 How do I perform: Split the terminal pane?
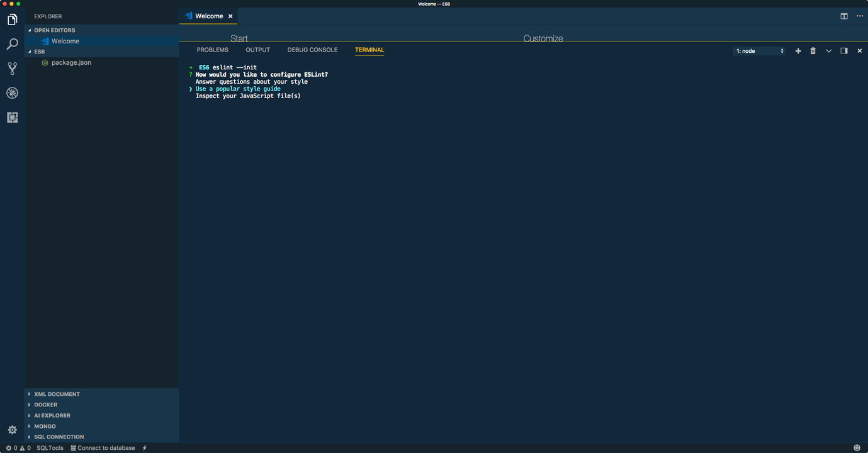coord(843,51)
